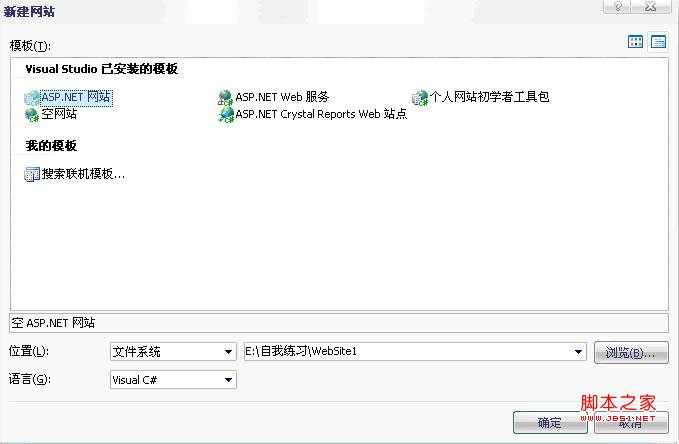Image resolution: width=679 pixels, height=444 pixels.
Task: Click the 浏览(B)... browse button
Action: pyautogui.click(x=631, y=353)
